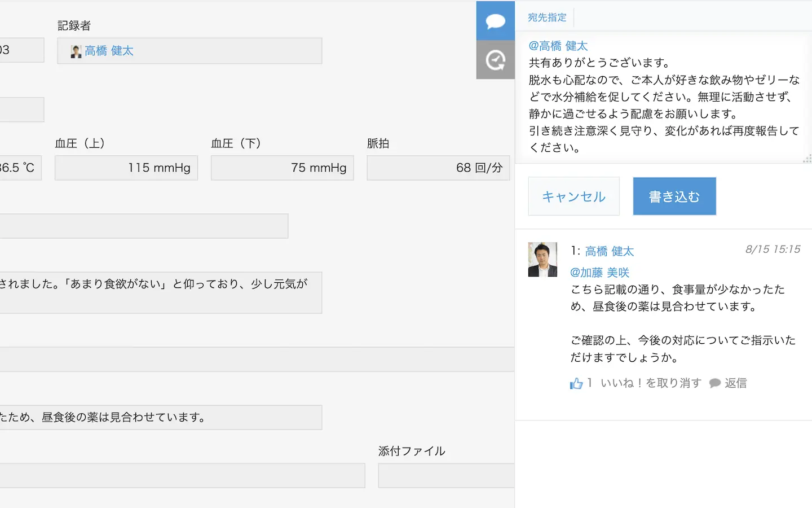Click the reply speech bubble icon
This screenshot has height=508, width=812.
click(715, 383)
